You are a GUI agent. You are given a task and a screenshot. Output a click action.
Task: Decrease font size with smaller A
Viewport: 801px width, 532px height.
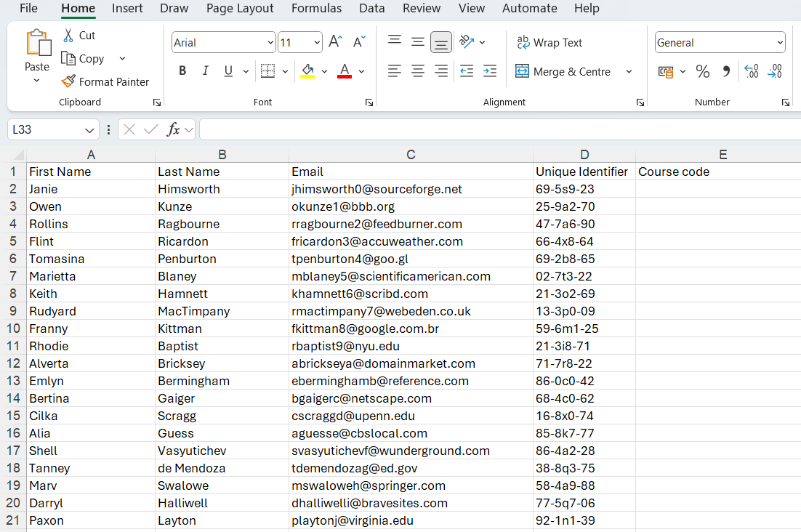pyautogui.click(x=360, y=41)
